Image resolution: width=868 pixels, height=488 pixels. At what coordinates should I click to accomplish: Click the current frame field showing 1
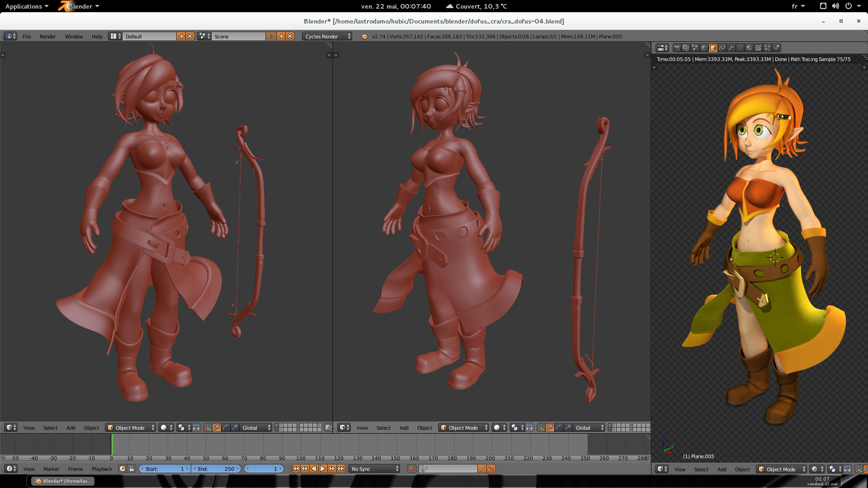pyautogui.click(x=264, y=469)
